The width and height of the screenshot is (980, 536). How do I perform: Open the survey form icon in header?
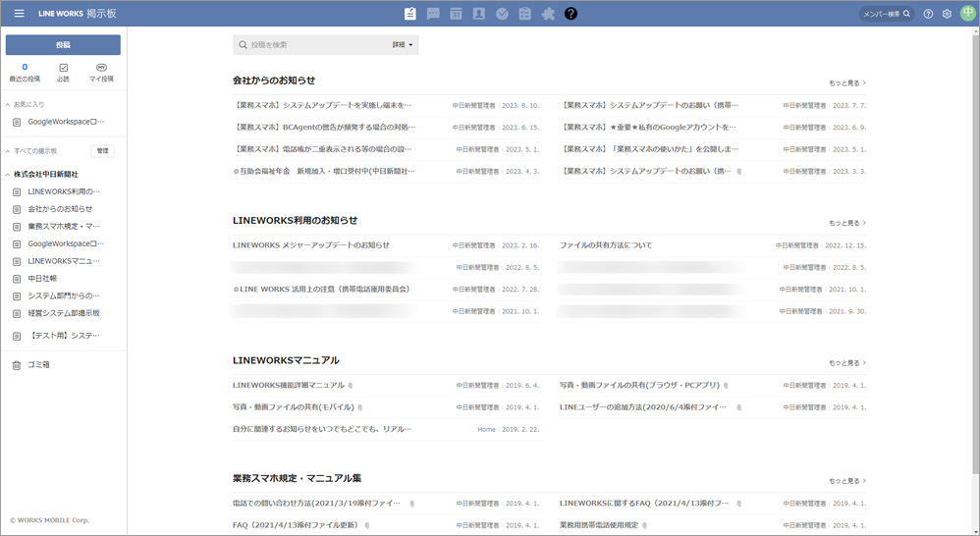pyautogui.click(x=525, y=14)
